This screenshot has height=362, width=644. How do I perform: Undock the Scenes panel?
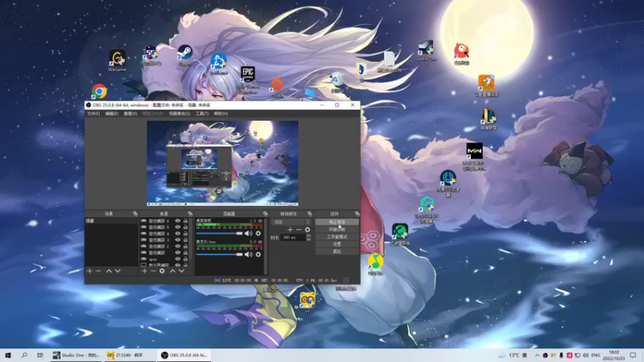coord(134,214)
